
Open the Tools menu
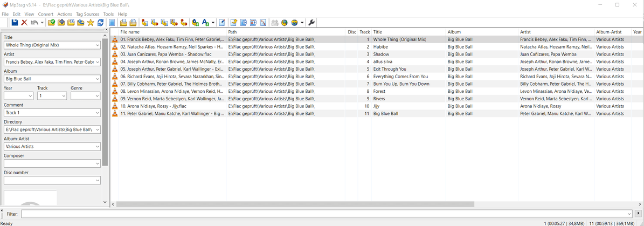(x=108, y=14)
